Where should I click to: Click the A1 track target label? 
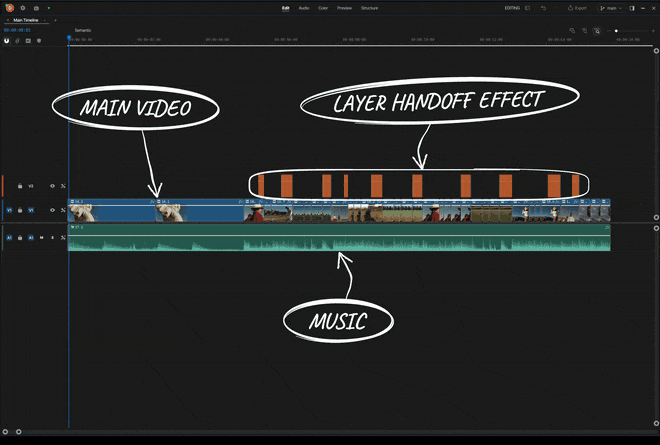click(x=31, y=238)
